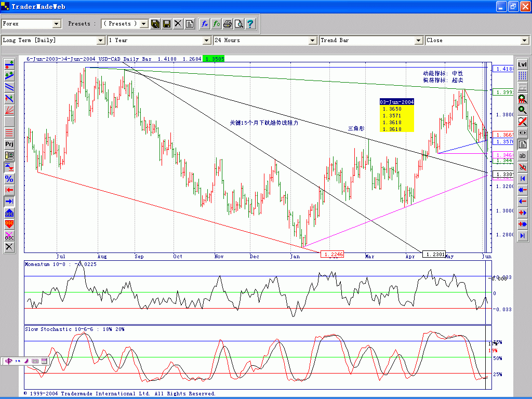This screenshot has height=399, width=532.
Task: Toggle the hide text crossed-out ab button
Action: [x=522, y=167]
